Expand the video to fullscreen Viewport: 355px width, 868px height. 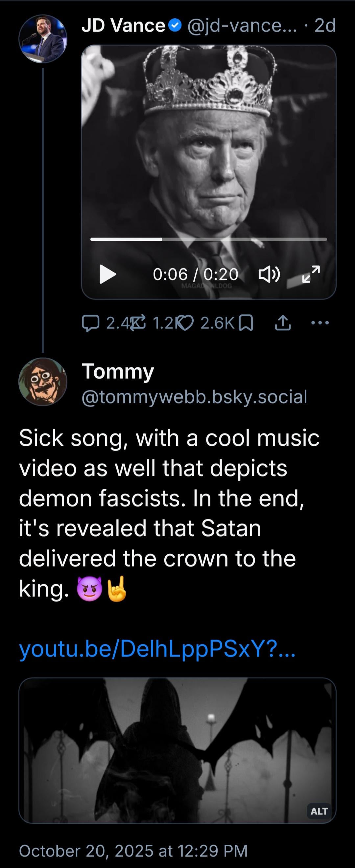click(x=311, y=274)
